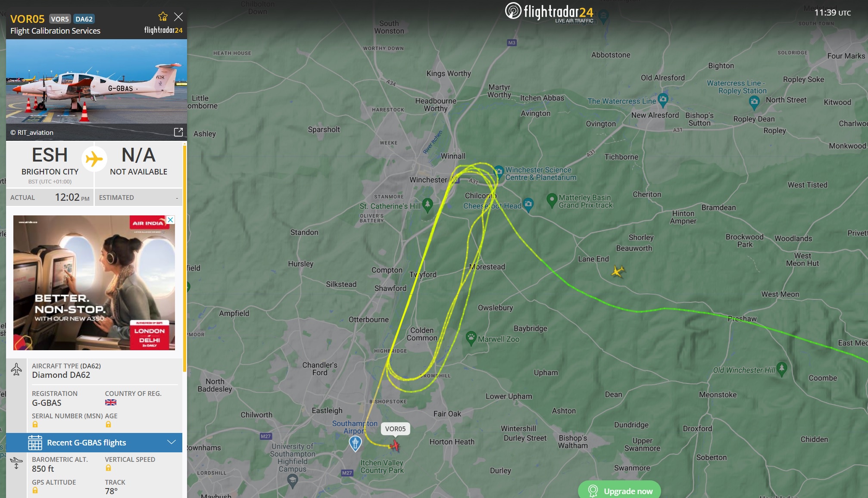Screen dimensions: 868x498
Task: Click the G-GBAS aircraft photo thumbnail
Action: tap(97, 81)
